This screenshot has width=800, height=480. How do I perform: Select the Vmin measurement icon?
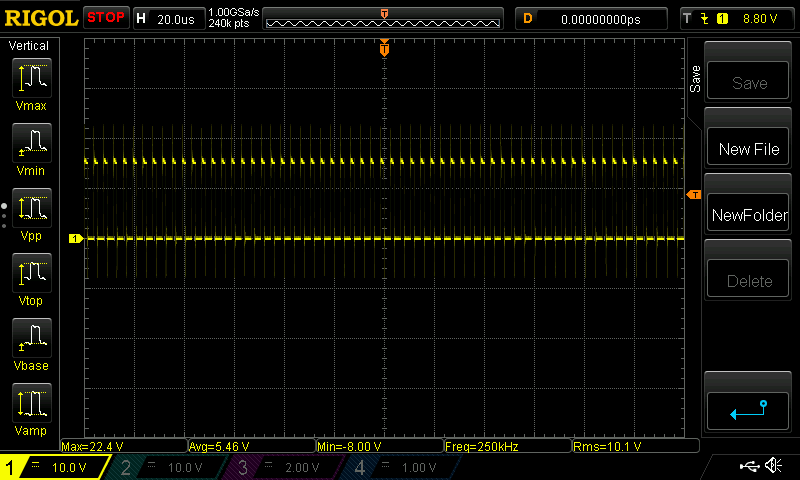point(32,142)
